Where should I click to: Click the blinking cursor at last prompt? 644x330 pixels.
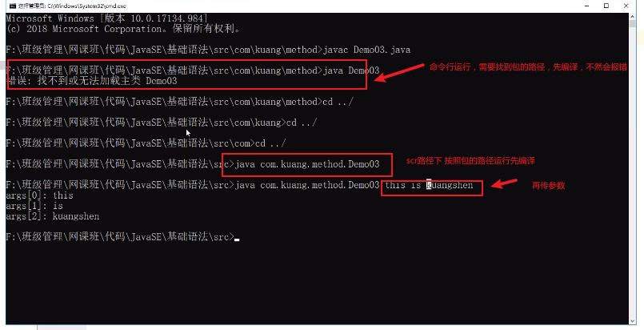pyautogui.click(x=237, y=239)
